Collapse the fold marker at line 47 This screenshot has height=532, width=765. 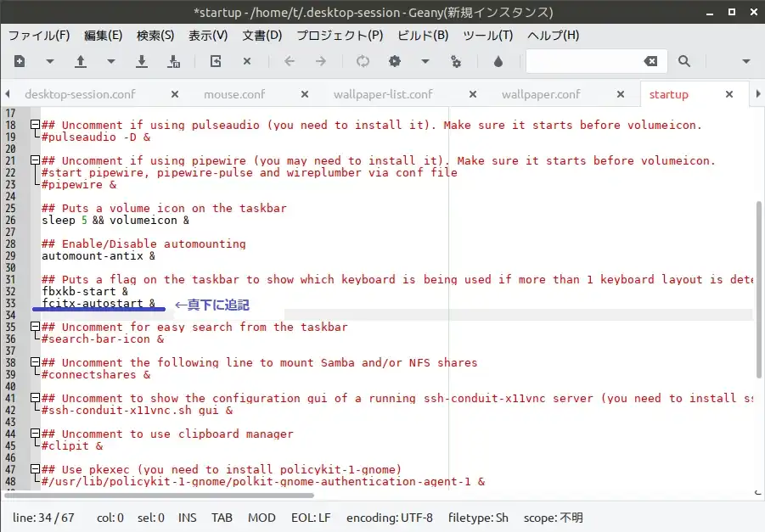[35, 469]
